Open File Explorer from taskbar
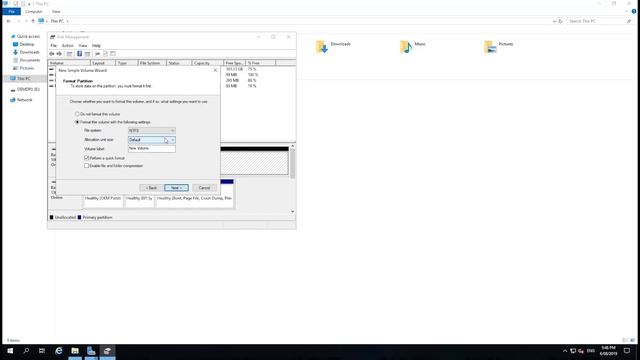Screen dimensions: 640x360 75,351
